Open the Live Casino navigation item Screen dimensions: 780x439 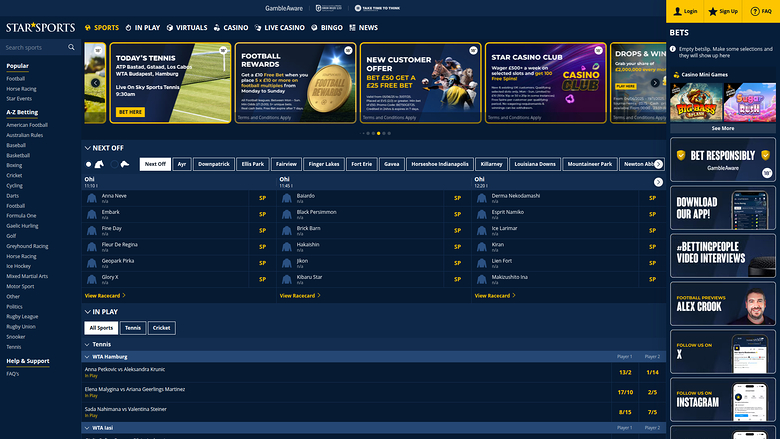click(280, 28)
